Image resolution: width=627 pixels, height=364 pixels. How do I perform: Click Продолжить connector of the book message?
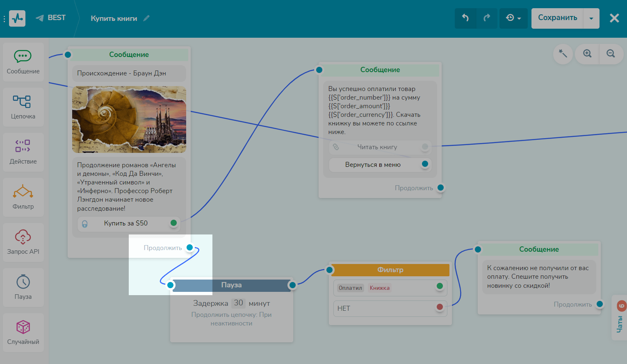(189, 248)
